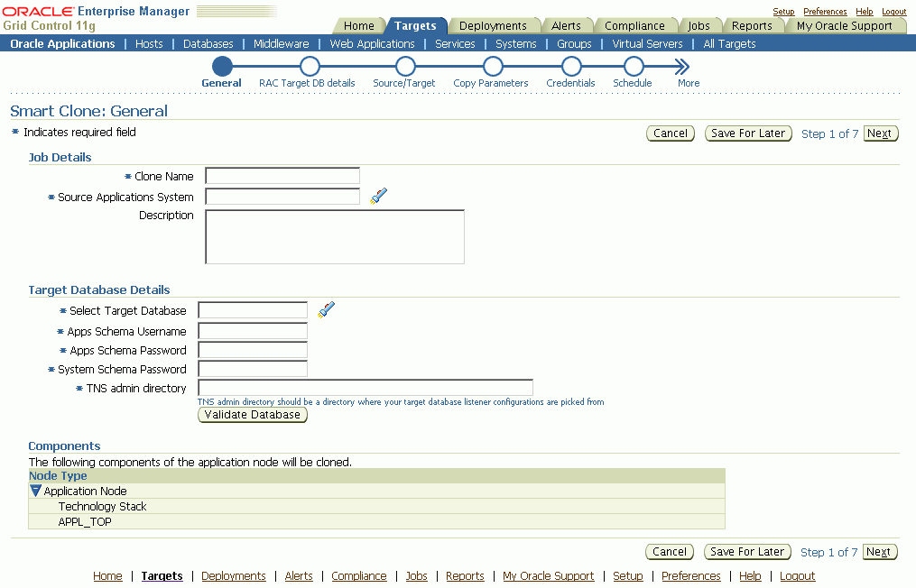Open flashlight search for Select Target Database
The image size is (916, 588).
point(326,309)
